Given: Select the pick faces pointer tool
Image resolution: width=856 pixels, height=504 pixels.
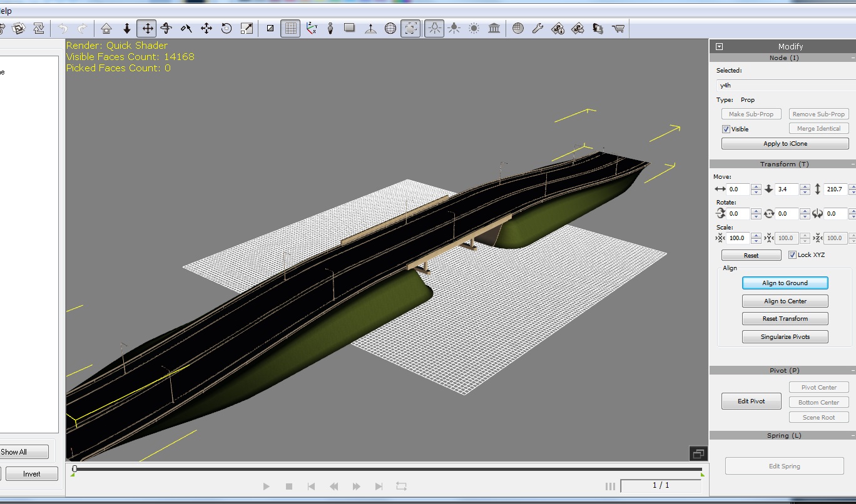Looking at the screenshot, I should pos(186,28).
